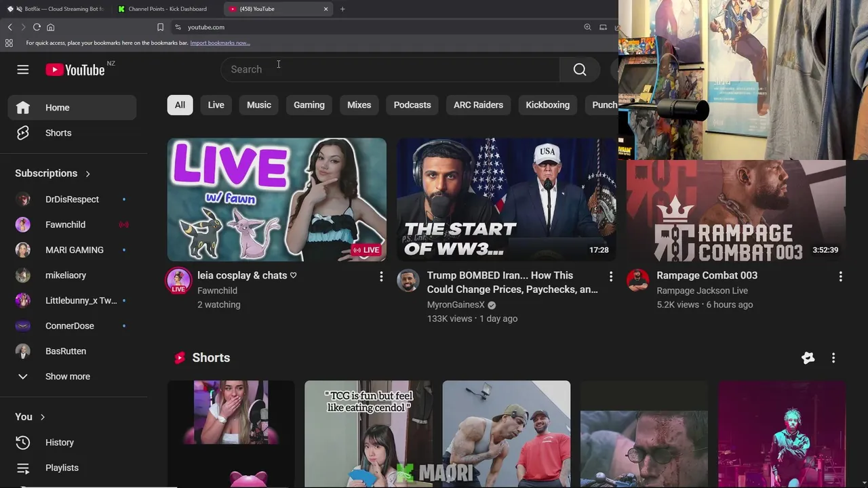This screenshot has width=868, height=488.
Task: Switch to the BotRix Cloud Streaming Bot tab
Action: click(56, 9)
